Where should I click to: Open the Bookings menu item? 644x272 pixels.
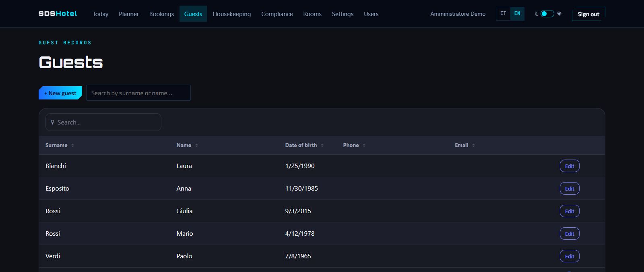(x=161, y=14)
